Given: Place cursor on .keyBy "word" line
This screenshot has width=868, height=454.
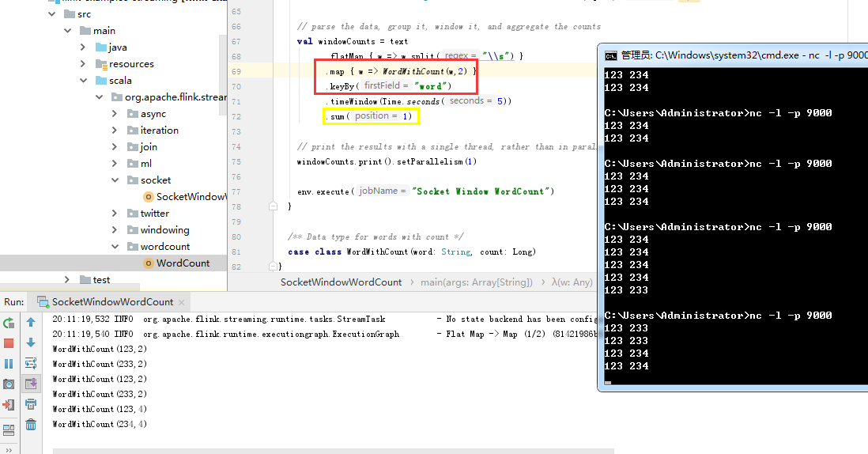Looking at the screenshot, I should [389, 86].
